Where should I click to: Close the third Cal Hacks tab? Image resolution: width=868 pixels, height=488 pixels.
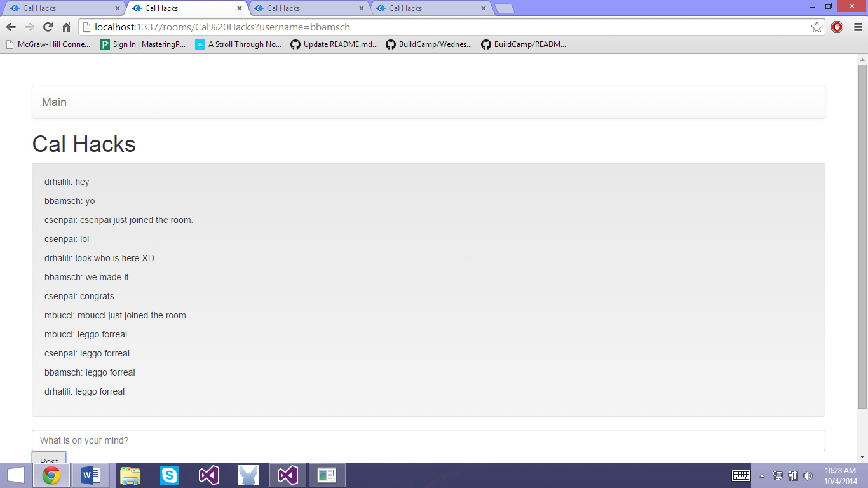[362, 8]
